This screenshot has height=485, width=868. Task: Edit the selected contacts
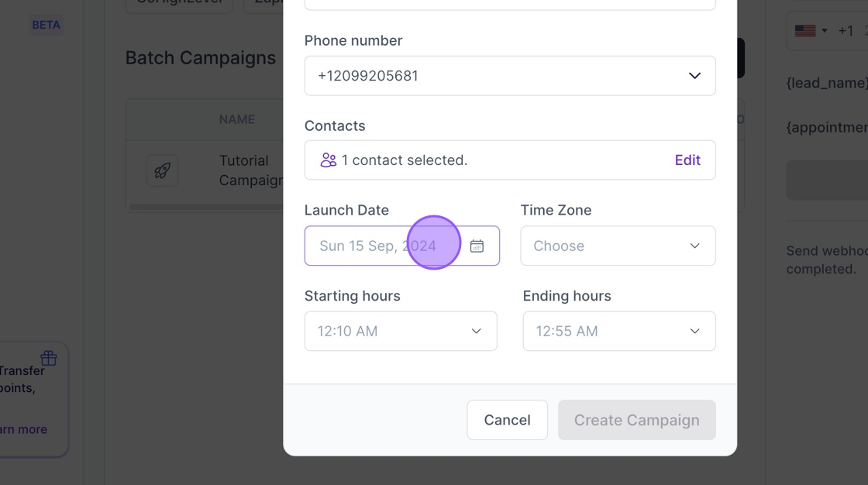click(687, 160)
